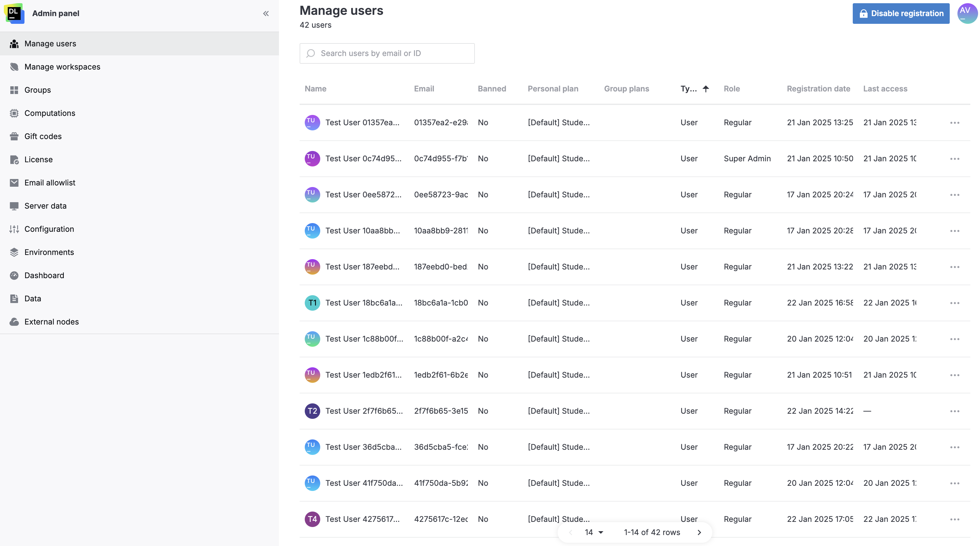The image size is (980, 546).
Task: Click the AV user avatar
Action: click(x=967, y=13)
